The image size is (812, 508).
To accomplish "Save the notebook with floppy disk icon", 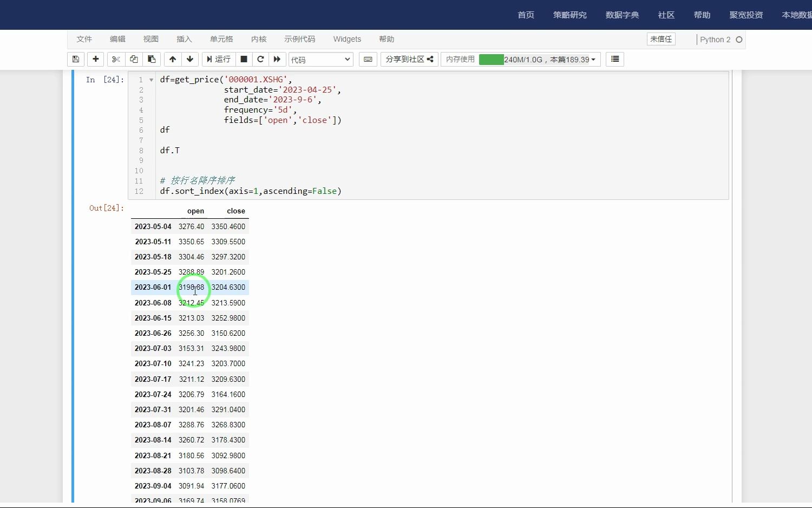I will click(76, 59).
